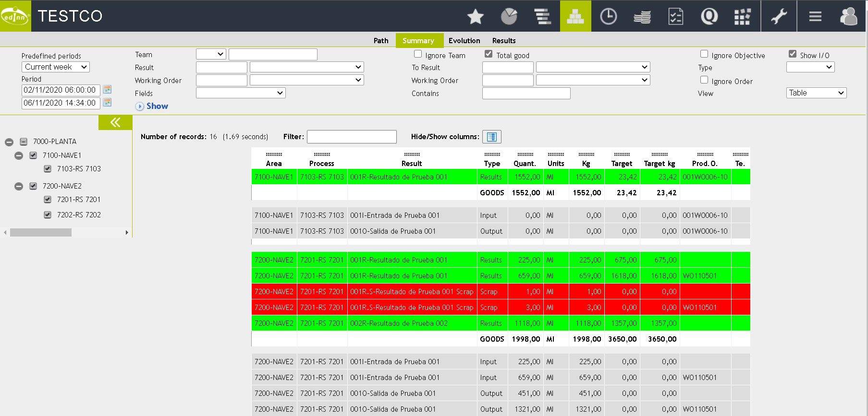Open calendar picker for period end date

107,103
